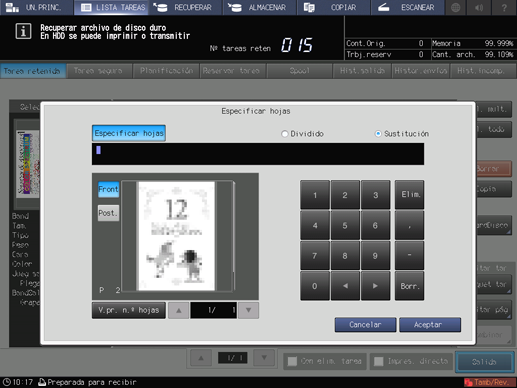Image resolution: width=517 pixels, height=388 pixels.
Task: Select the Tarea retenida tab
Action: tap(32, 71)
